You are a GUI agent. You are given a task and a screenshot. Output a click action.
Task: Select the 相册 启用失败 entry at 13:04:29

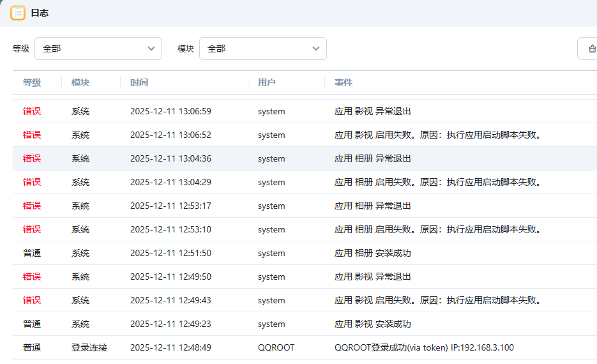tap(437, 182)
